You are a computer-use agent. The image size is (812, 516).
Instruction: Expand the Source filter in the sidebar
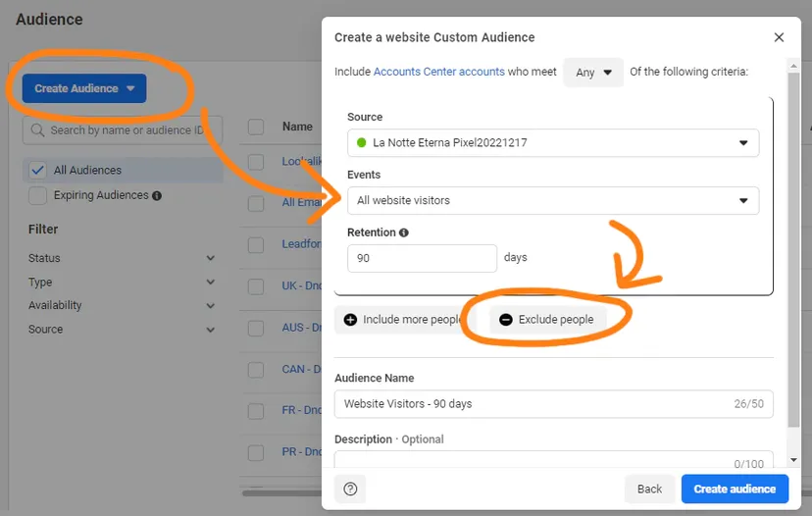click(122, 330)
